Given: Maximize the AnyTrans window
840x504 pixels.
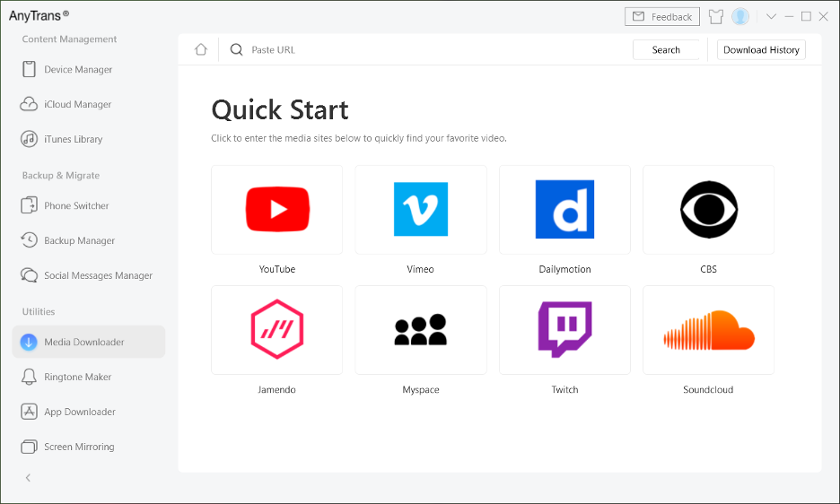Looking at the screenshot, I should pyautogui.click(x=806, y=17).
